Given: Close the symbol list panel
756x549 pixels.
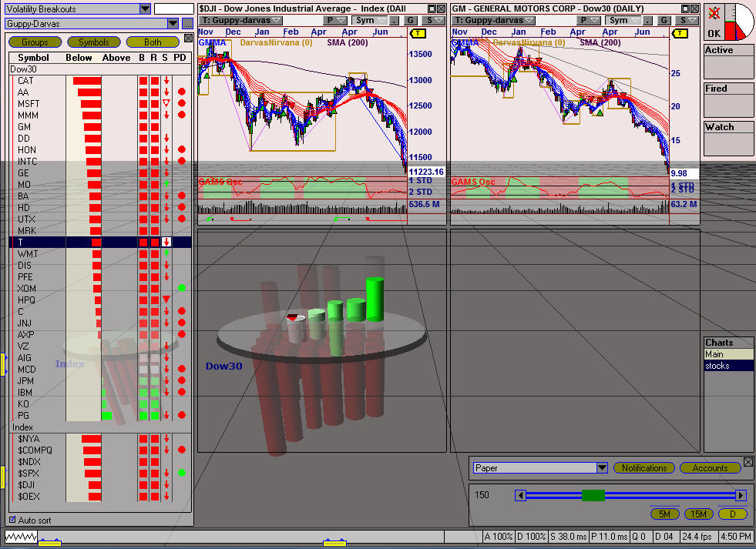Looking at the screenshot, I should [x=189, y=38].
